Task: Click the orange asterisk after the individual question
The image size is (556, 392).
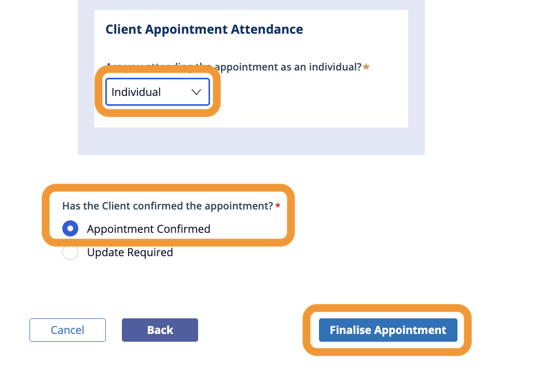Action: click(x=366, y=67)
